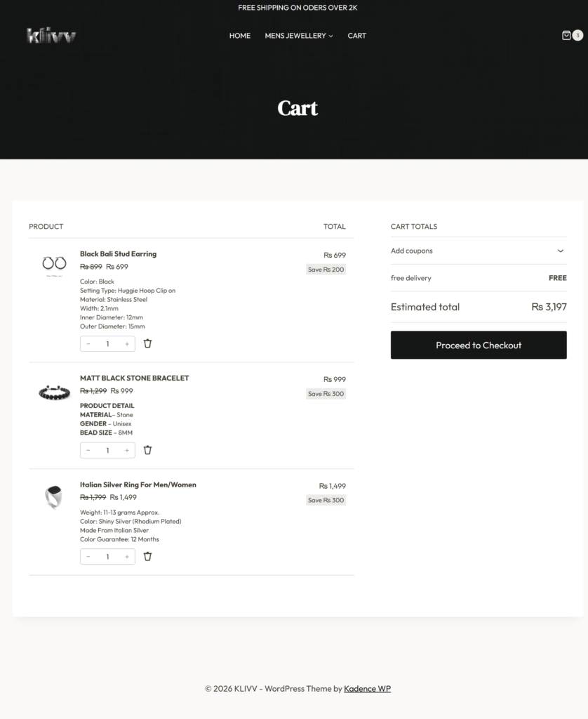The width and height of the screenshot is (588, 719).
Task: Click Proceed to Checkout button
Action: coord(479,345)
